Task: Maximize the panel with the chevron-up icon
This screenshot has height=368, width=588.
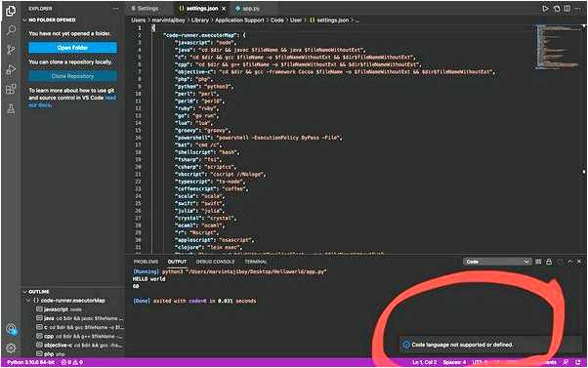Action: pyautogui.click(x=570, y=262)
